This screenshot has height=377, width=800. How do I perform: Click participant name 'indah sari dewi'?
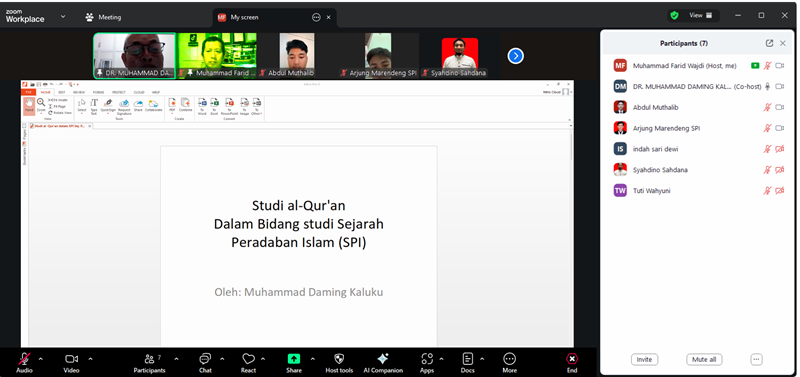(656, 149)
